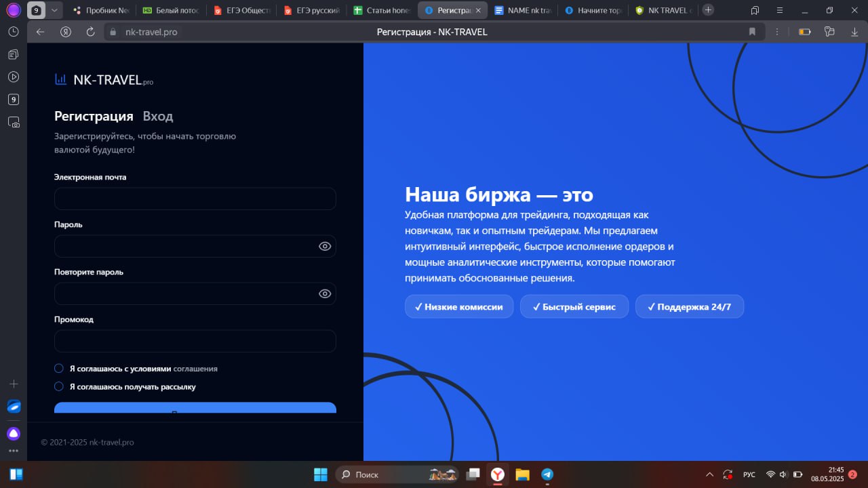
Task: Open the browser tabs overview icon
Action: pyautogui.click(x=755, y=10)
